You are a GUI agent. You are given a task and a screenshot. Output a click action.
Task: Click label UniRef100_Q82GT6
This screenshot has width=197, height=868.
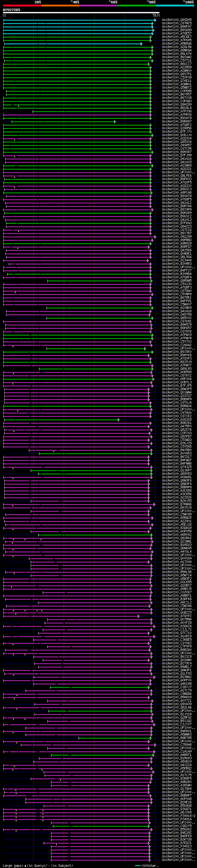(177, 430)
